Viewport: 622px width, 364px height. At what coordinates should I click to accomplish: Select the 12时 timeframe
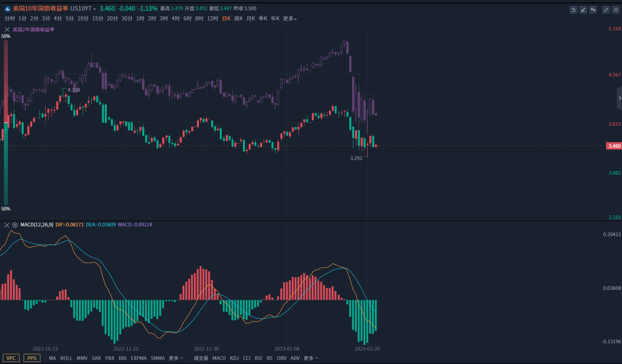click(213, 19)
